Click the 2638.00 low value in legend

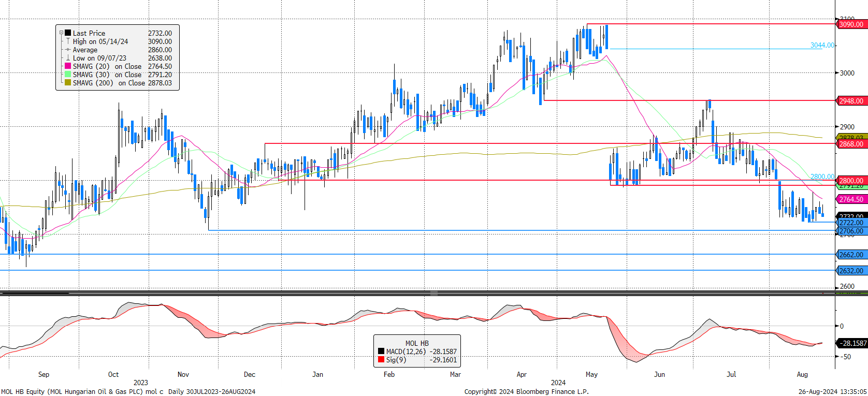coord(160,58)
